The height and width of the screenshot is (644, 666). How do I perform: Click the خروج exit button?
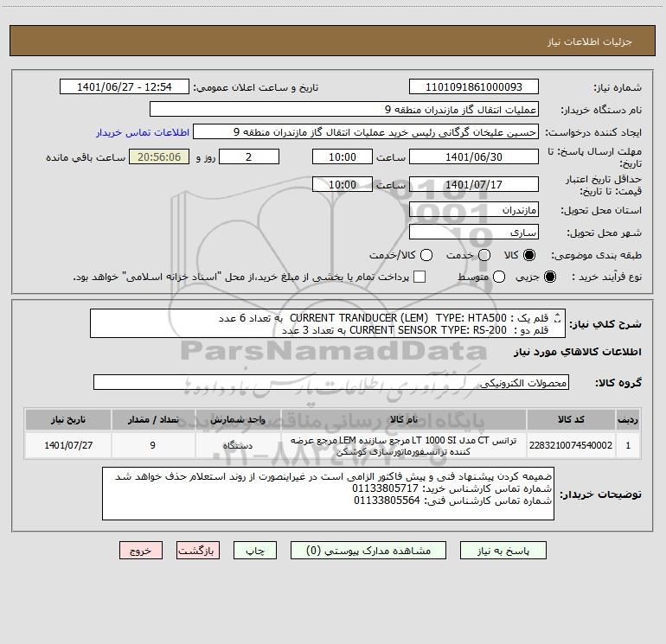point(141,551)
